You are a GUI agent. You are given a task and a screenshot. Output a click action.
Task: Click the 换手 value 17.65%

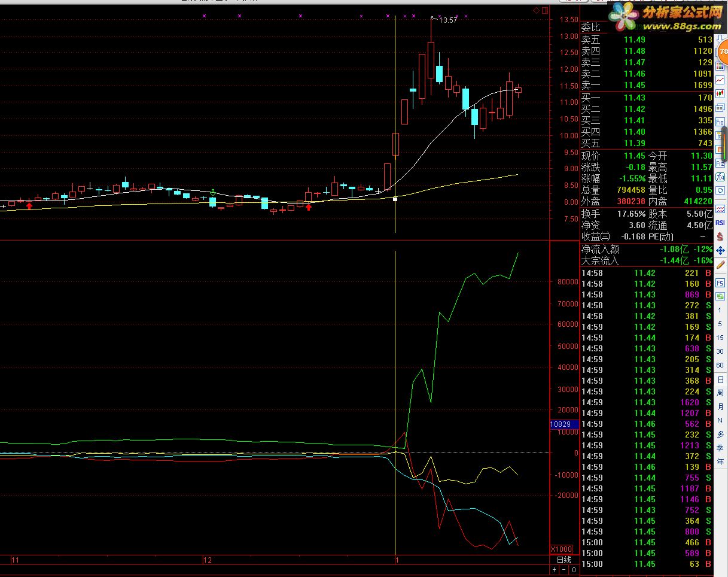tap(632, 214)
